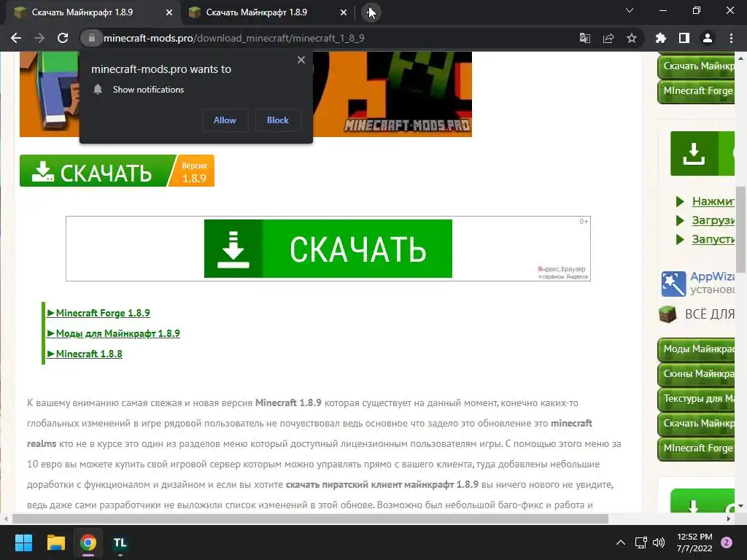
Task: Open the sidebar Запустите link
Action: (x=713, y=239)
